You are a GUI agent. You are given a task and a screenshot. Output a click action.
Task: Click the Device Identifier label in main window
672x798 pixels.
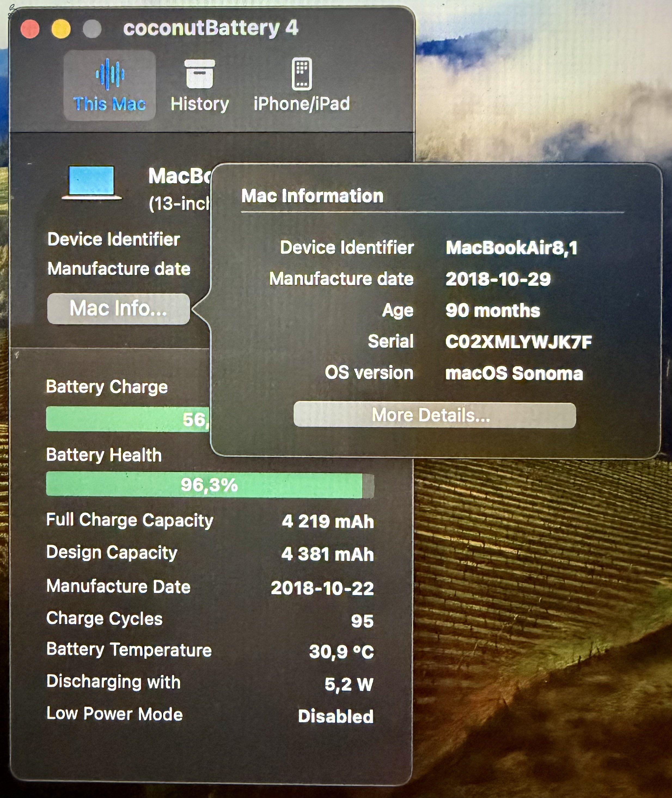114,239
